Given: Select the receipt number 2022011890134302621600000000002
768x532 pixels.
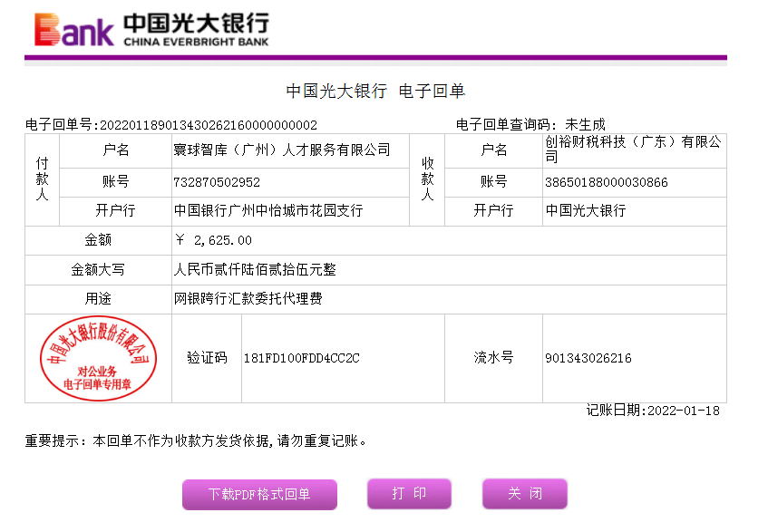Looking at the screenshot, I should click(209, 125).
